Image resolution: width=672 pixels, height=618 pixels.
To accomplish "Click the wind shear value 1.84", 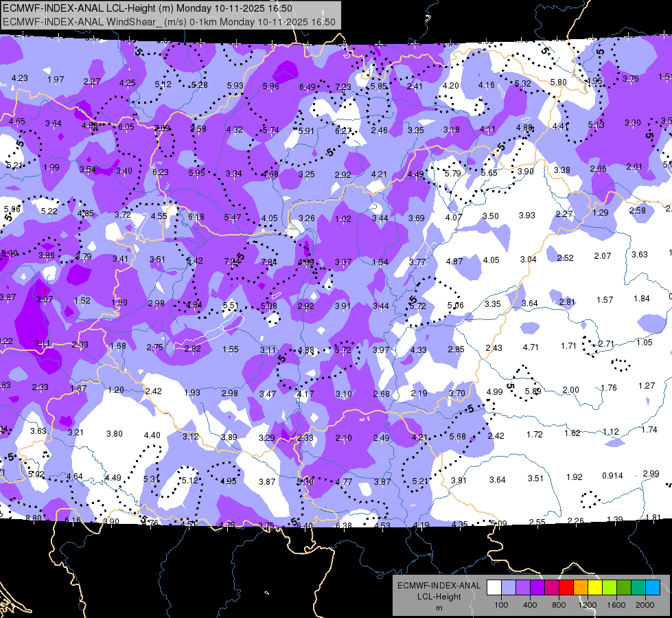I will [x=642, y=299].
